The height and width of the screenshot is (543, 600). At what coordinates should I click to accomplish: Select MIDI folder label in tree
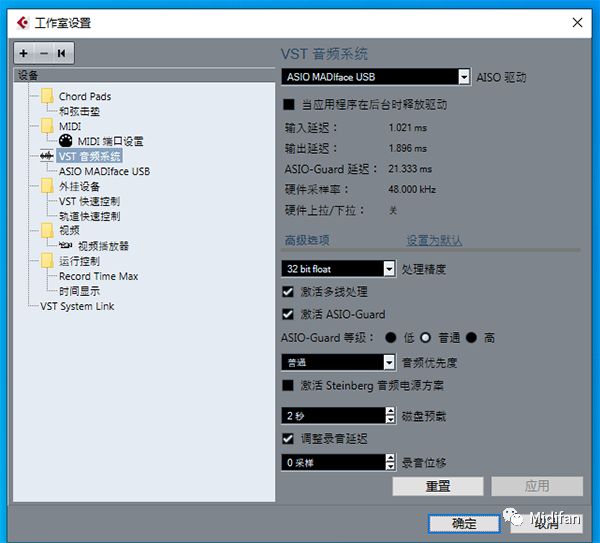pyautogui.click(x=70, y=126)
